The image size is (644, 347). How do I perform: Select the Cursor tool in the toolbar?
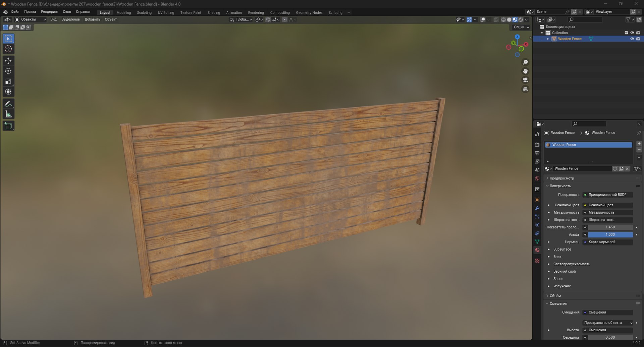(8, 49)
